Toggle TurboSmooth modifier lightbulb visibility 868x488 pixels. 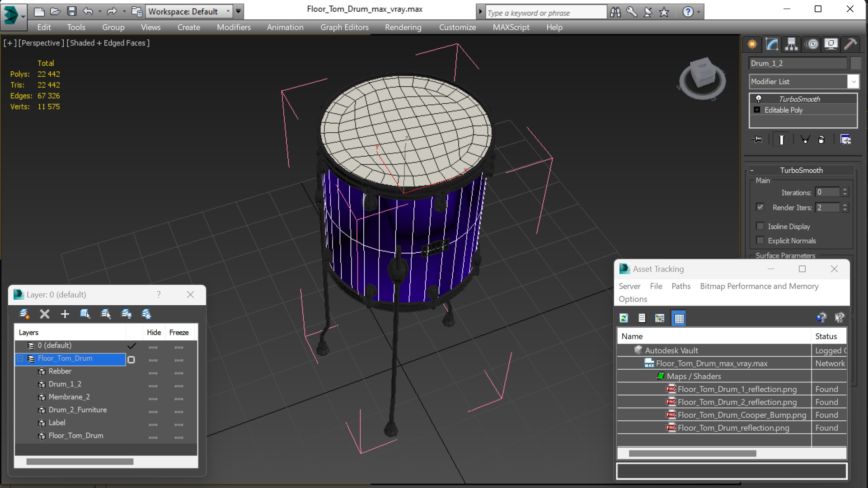(759, 99)
